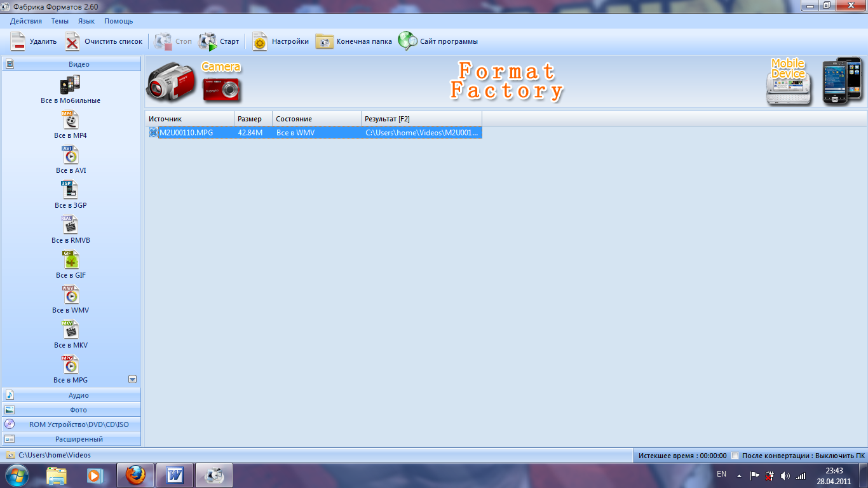Switch to Firefox in the taskbar
This screenshot has height=488, width=868.
[x=135, y=475]
